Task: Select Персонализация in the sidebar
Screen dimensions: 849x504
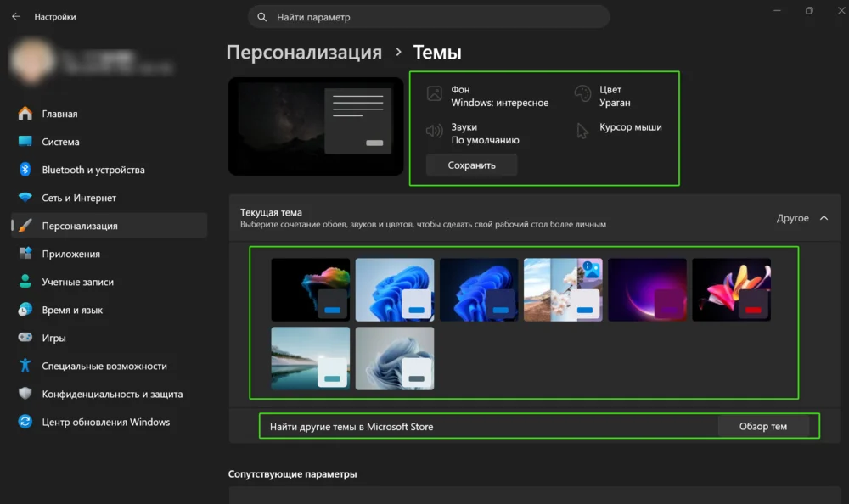Action: 109,226
